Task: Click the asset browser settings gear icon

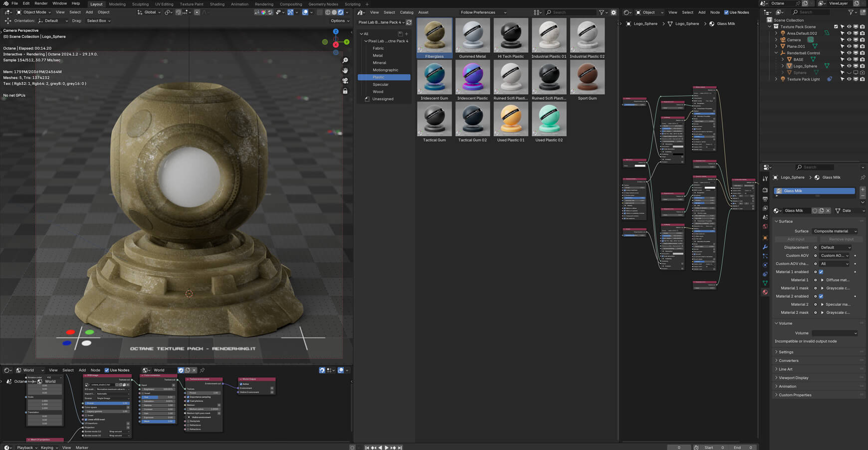Action: tap(614, 12)
